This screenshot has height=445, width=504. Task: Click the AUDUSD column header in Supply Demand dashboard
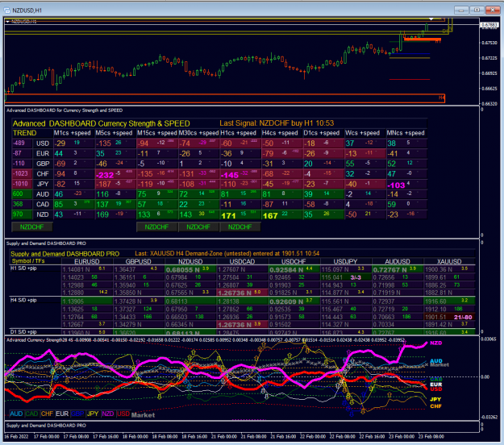[x=398, y=261]
